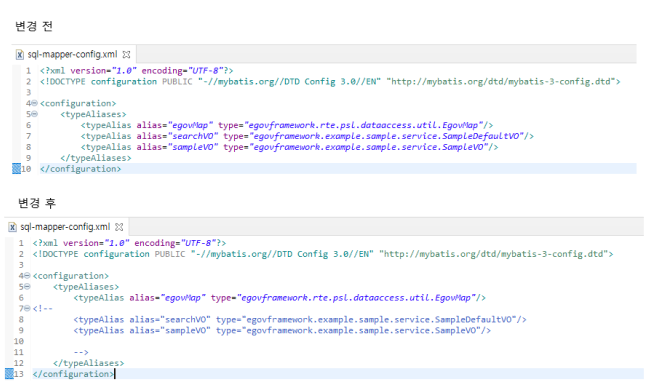Click the </typeAliases> closing tag on line 12 lower editor
Screen dimensions: 653x389
pyautogui.click(x=89, y=363)
